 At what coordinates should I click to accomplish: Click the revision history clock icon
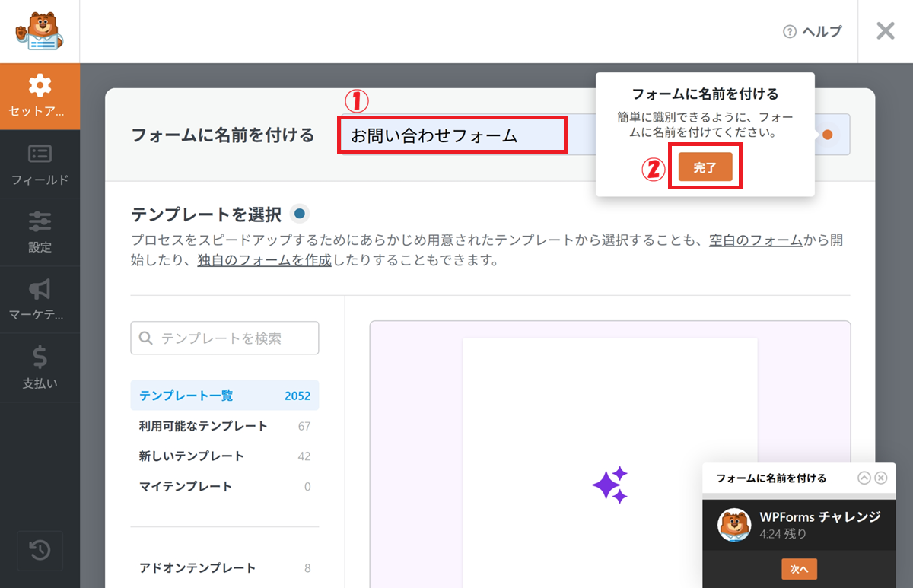[40, 551]
